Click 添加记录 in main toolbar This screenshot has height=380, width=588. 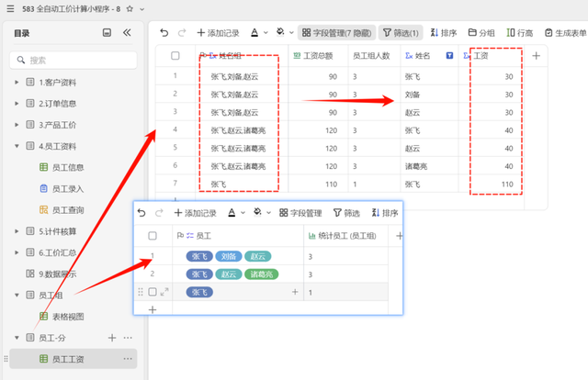tap(219, 33)
